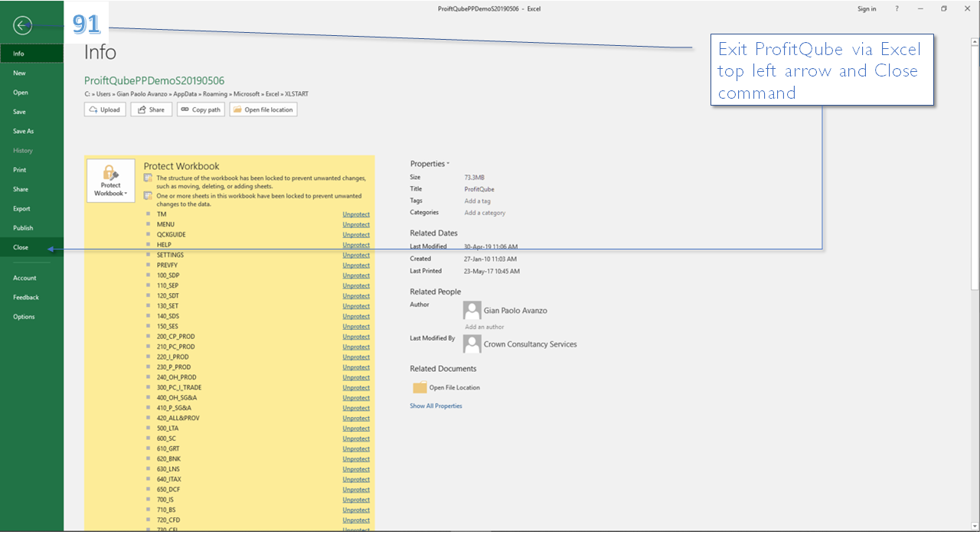The height and width of the screenshot is (551, 980).
Task: Unprotect the 410_P_SG&A sheet
Action: click(356, 408)
